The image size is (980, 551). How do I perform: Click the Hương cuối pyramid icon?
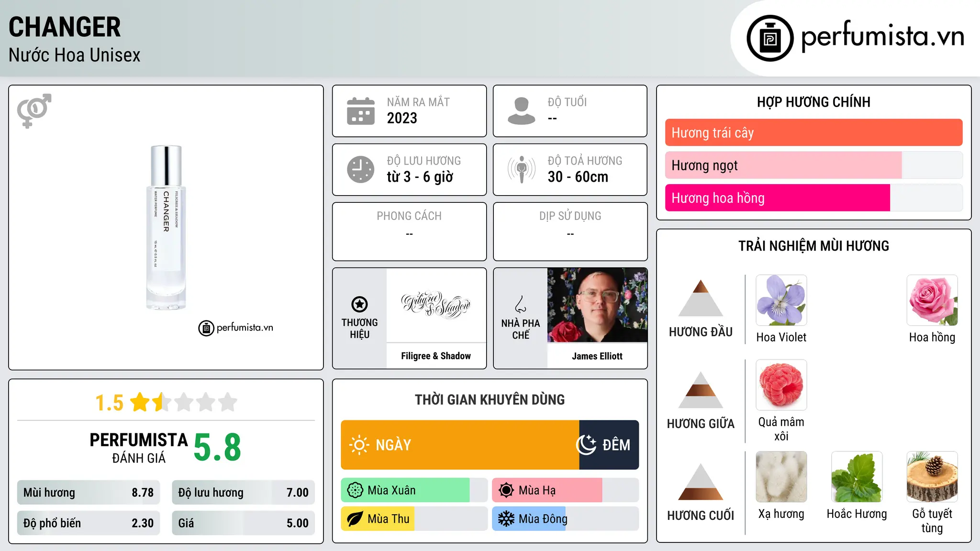tap(701, 482)
